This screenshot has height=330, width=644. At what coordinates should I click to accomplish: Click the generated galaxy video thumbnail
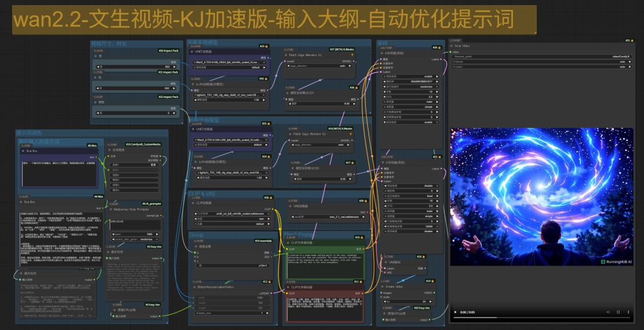tap(541, 196)
